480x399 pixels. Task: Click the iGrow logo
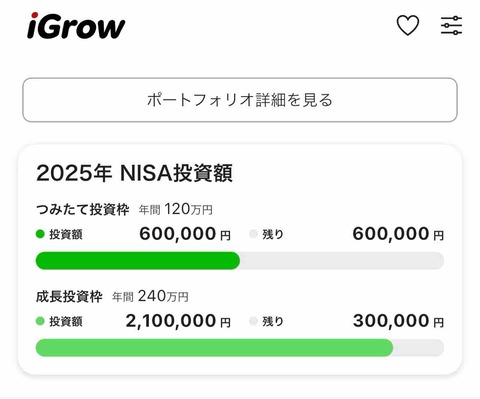[76, 26]
